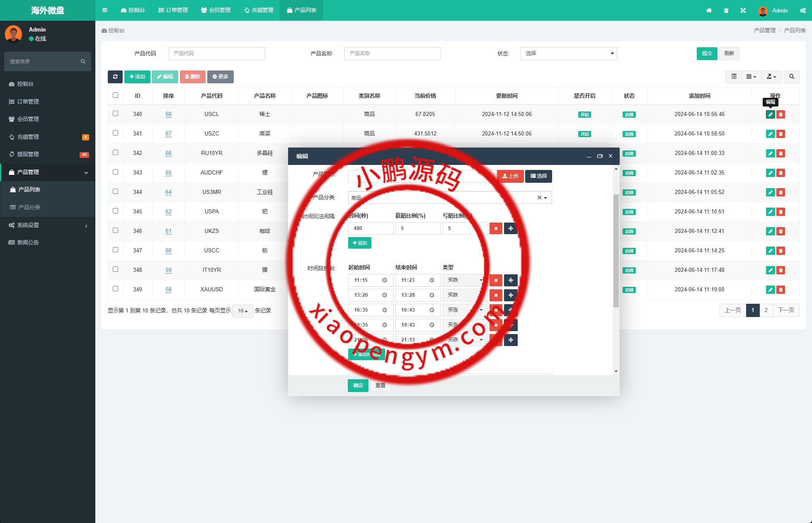
Task: Click the home icon in top bar
Action: pos(709,10)
